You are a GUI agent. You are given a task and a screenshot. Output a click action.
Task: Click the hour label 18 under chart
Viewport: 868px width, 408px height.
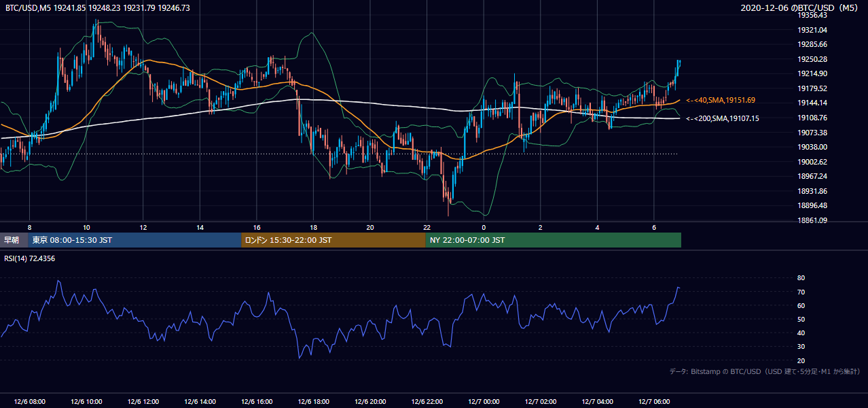click(x=313, y=227)
